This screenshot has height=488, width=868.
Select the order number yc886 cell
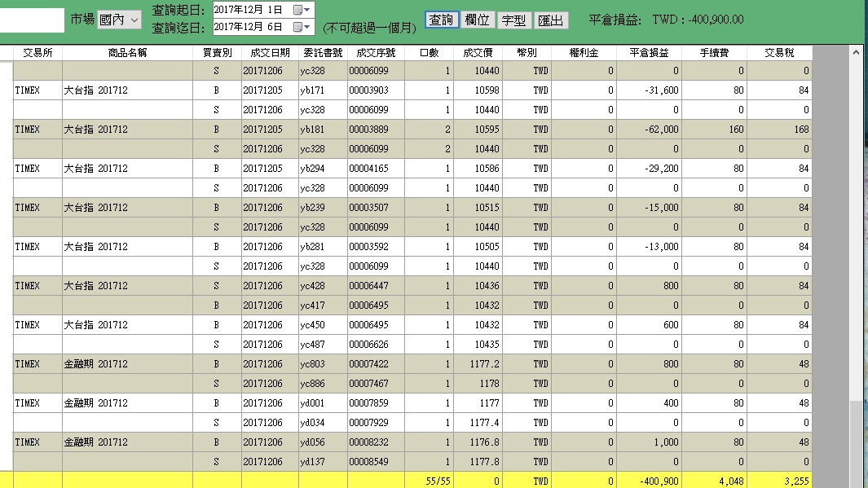(323, 384)
